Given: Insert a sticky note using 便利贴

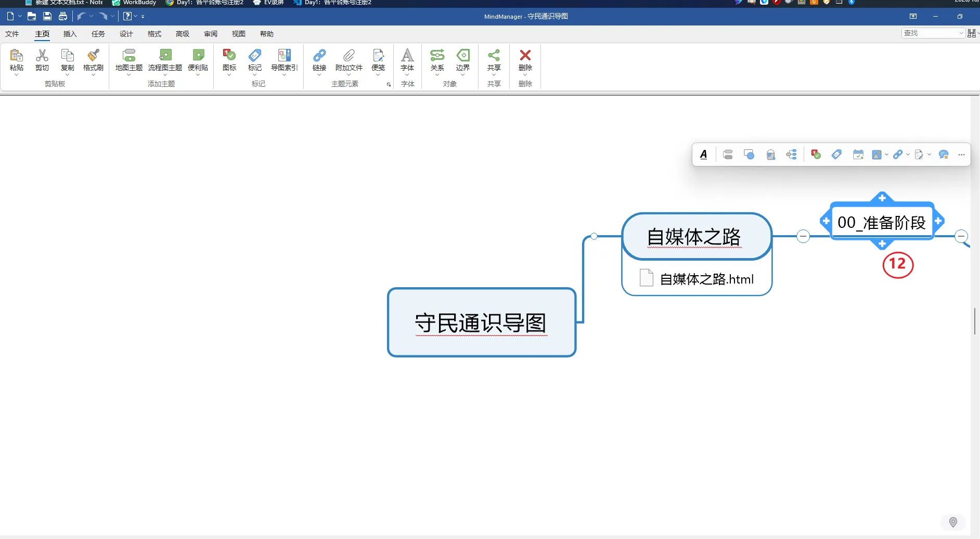Looking at the screenshot, I should pyautogui.click(x=198, y=56).
